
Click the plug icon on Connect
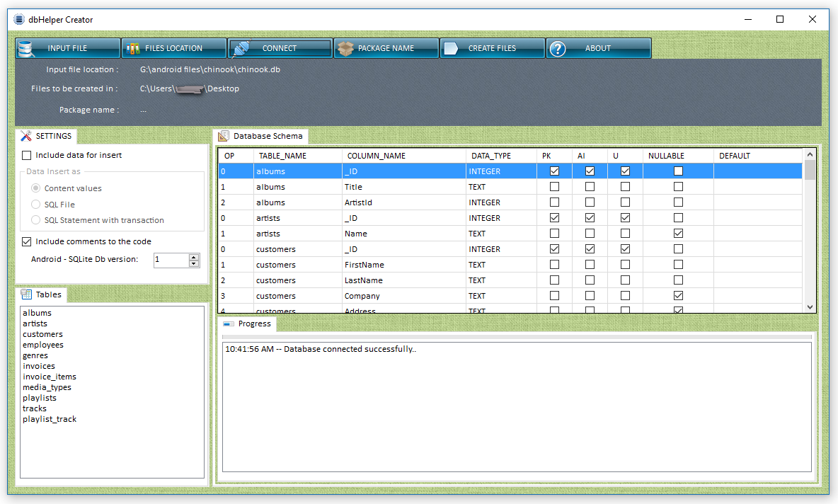pyautogui.click(x=241, y=49)
